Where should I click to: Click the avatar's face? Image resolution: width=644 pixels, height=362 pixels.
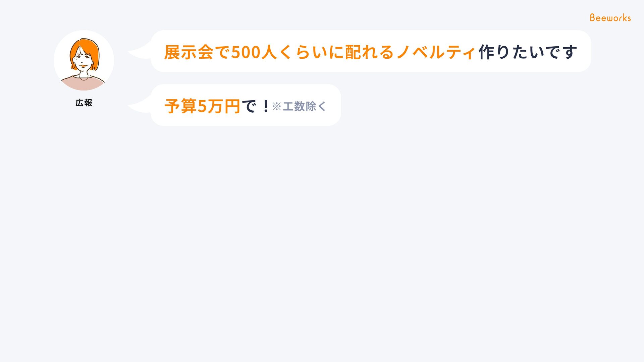point(83,59)
